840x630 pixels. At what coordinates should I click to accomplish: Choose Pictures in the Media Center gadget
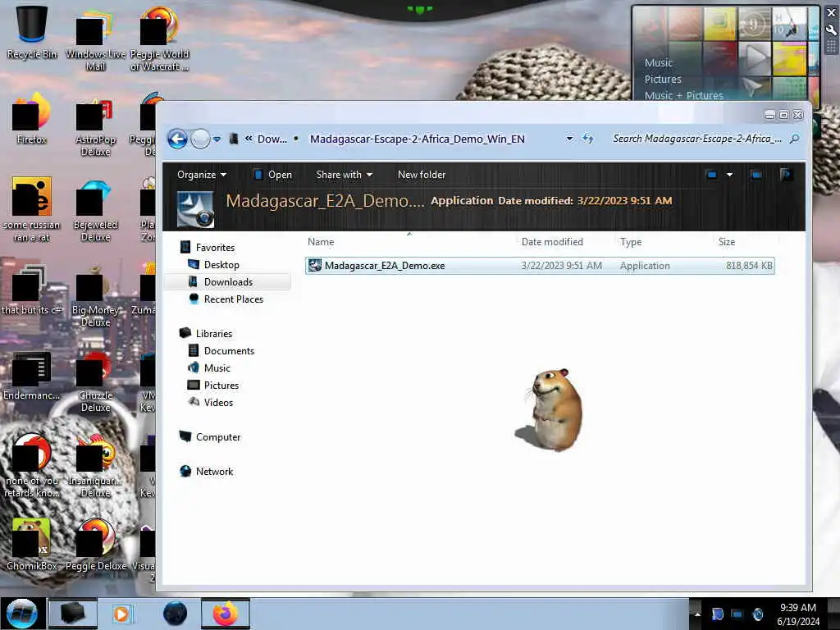pos(663,80)
